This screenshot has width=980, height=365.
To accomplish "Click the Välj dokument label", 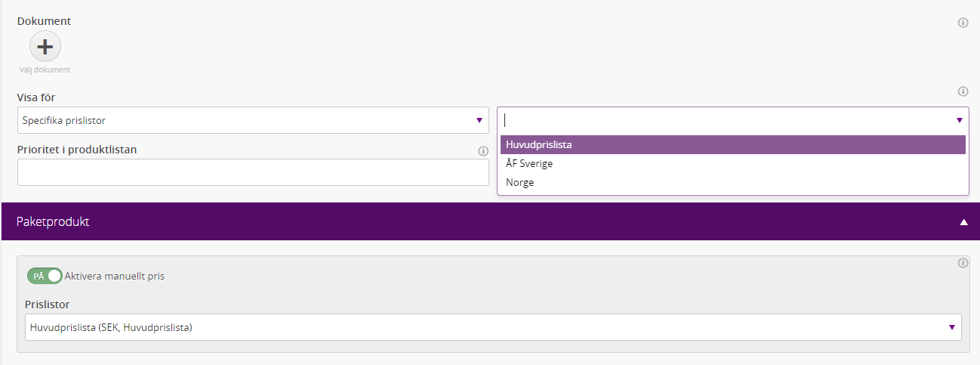I will (x=45, y=70).
